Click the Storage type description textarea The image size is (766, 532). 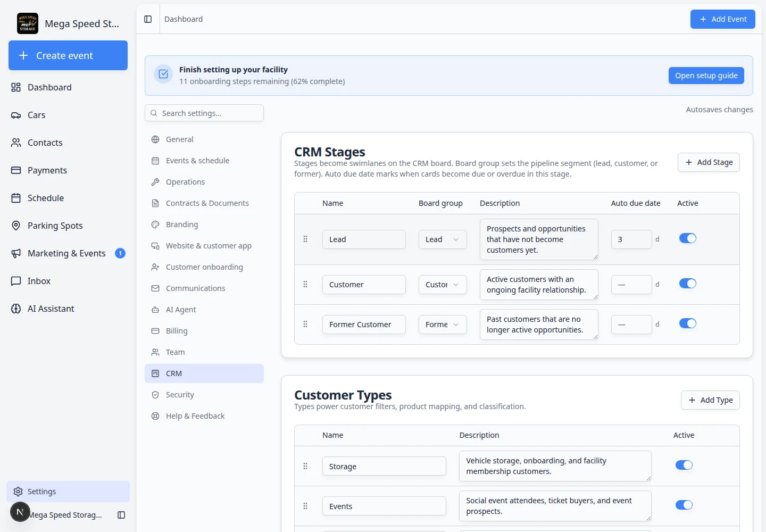(555, 466)
